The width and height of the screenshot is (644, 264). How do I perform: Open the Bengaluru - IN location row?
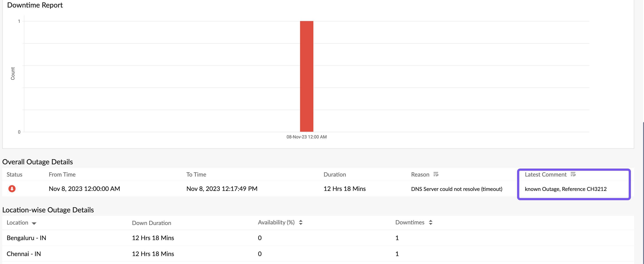click(26, 238)
